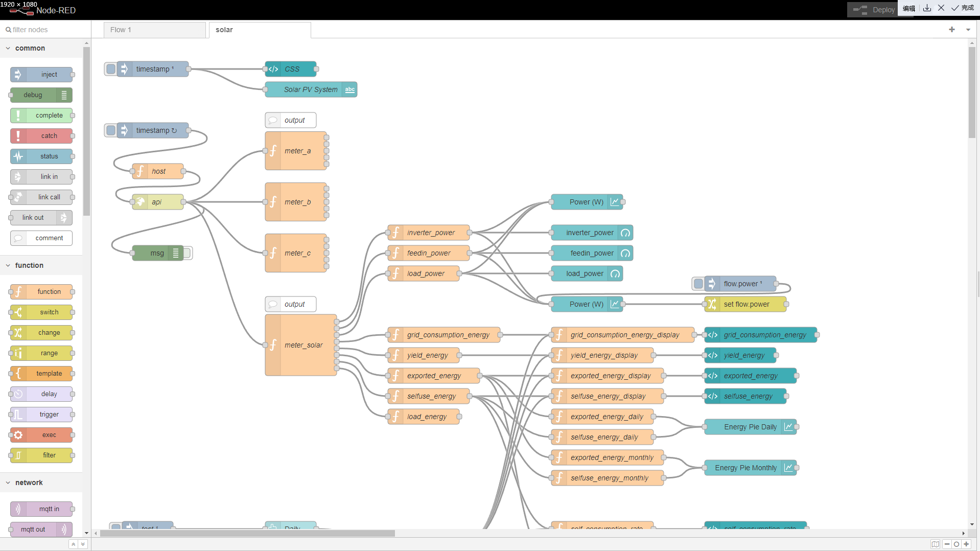Select the template palette node
This screenshot has height=551, width=980.
click(41, 374)
